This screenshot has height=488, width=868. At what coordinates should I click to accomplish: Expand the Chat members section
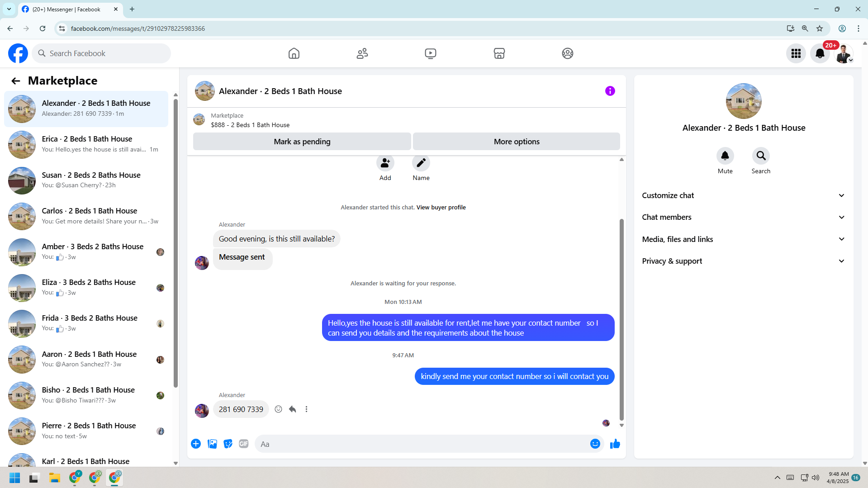pyautogui.click(x=744, y=217)
